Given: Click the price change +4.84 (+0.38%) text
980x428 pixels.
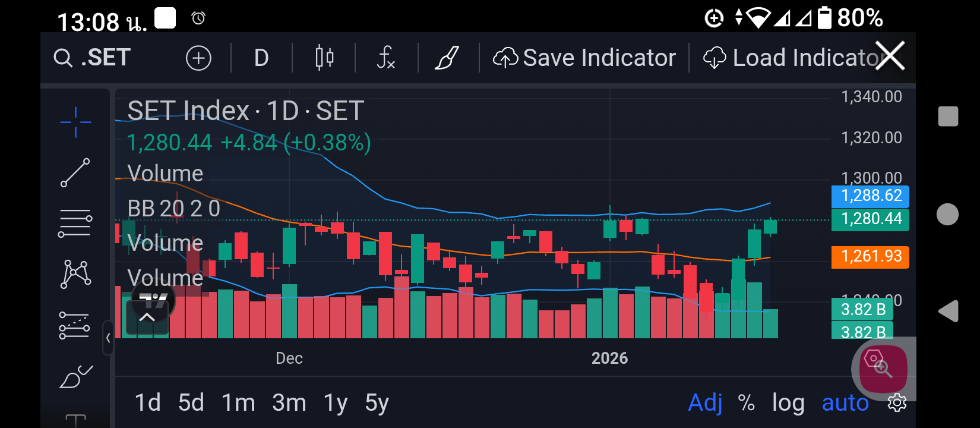Looking at the screenshot, I should [x=296, y=143].
